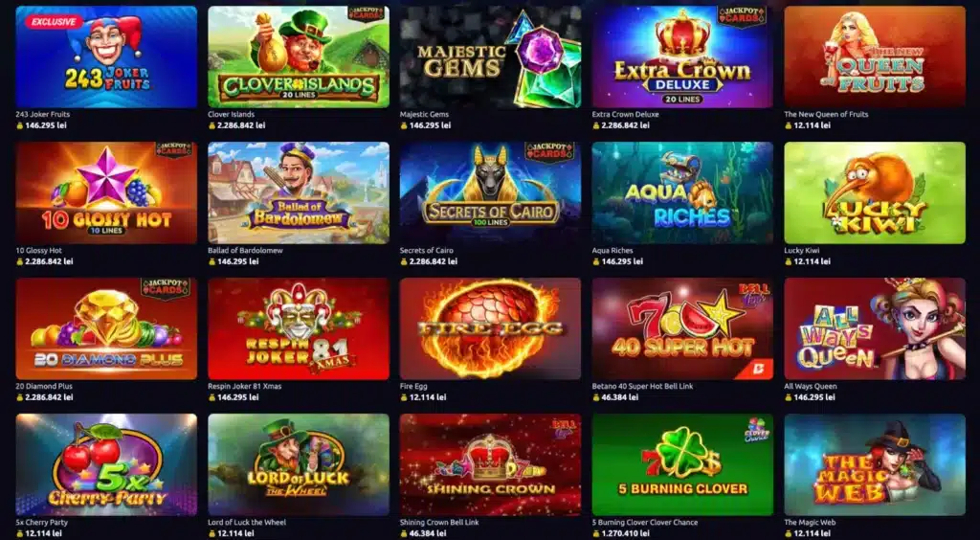This screenshot has height=540, width=980.
Task: Open Respin Joker 81 Xmas text link
Action: pyautogui.click(x=244, y=386)
